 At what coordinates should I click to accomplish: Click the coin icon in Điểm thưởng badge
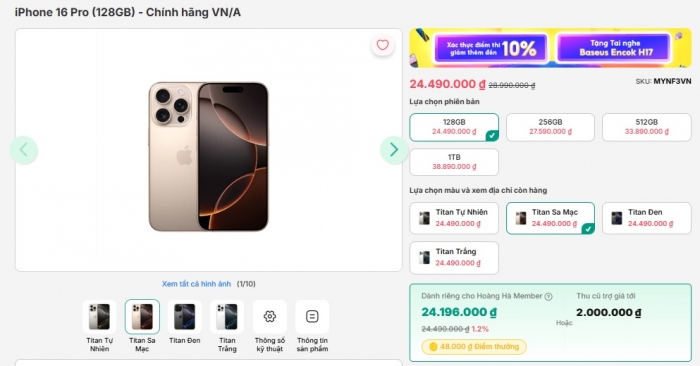point(433,347)
